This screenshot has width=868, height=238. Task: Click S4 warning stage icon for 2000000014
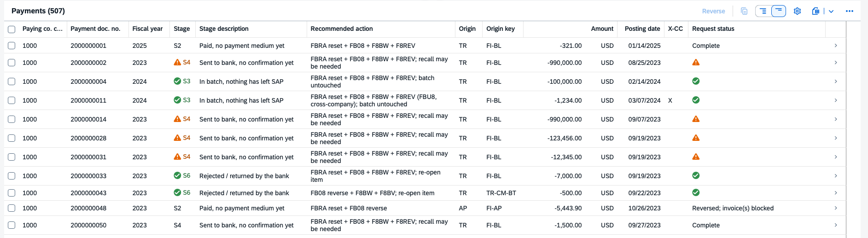click(x=177, y=119)
